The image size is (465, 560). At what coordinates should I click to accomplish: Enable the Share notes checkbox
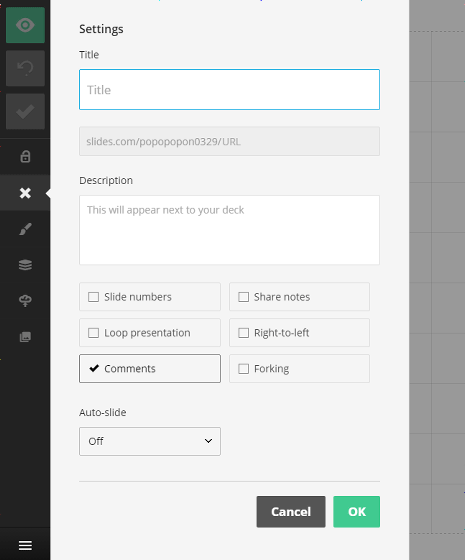click(x=299, y=297)
